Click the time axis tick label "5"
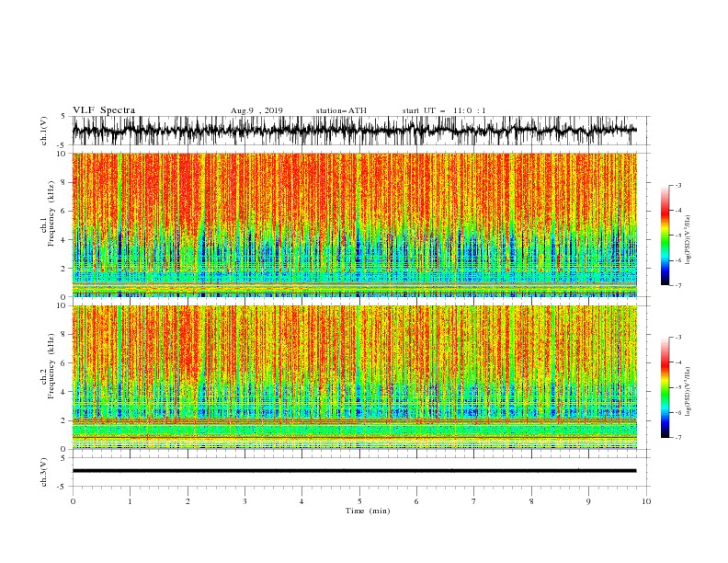The width and height of the screenshot is (728, 563). coord(359,501)
